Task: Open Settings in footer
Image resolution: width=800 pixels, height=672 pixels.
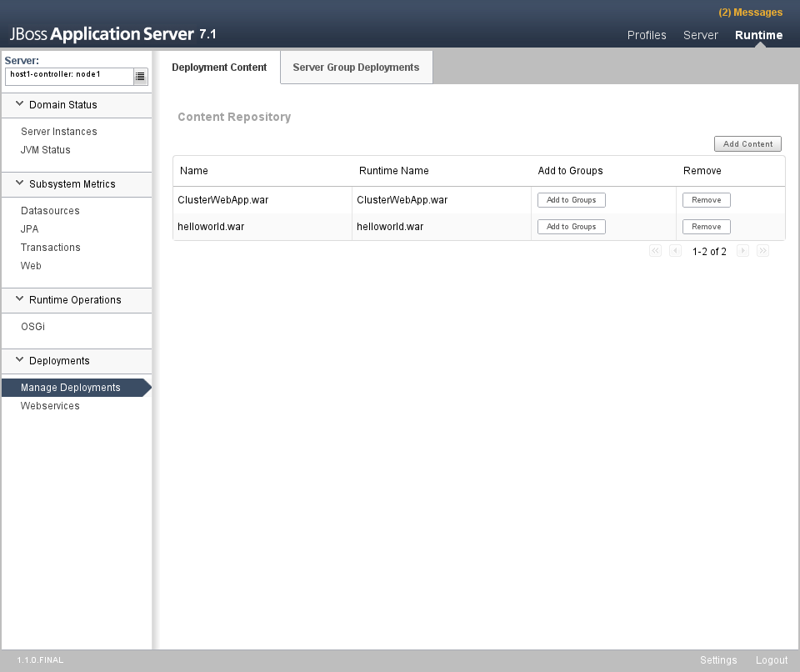Action: (x=718, y=660)
